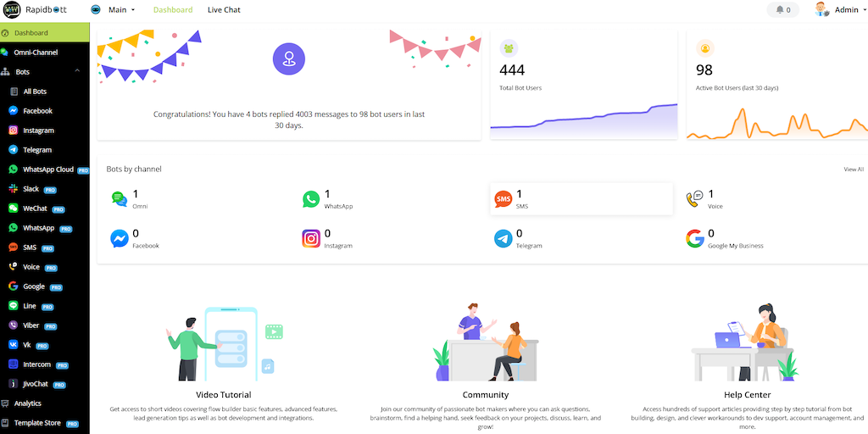This screenshot has height=434, width=868.
Task: Click the congratulations message text
Action: (x=289, y=120)
